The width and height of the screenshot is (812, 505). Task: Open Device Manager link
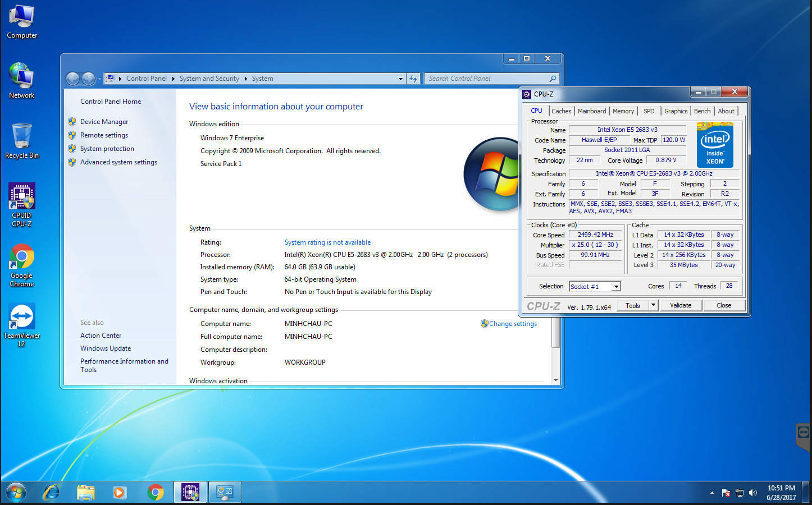(x=104, y=122)
